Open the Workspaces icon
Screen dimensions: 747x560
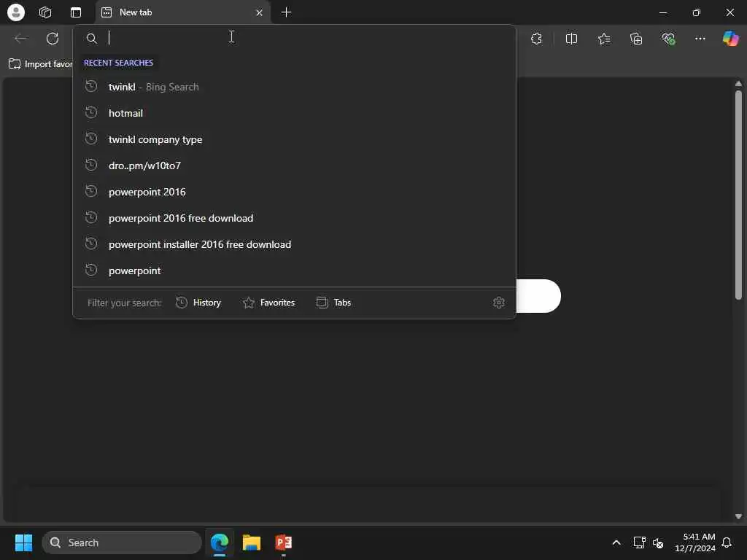tap(45, 12)
